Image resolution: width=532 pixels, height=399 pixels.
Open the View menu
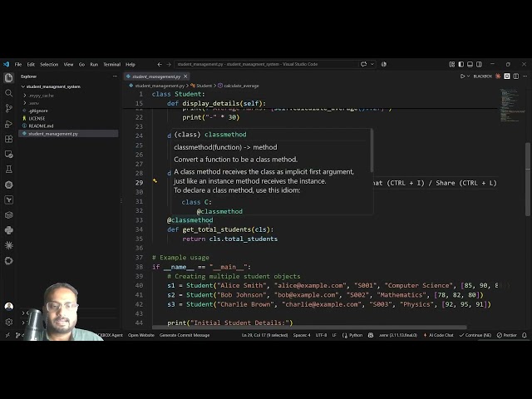[68, 64]
